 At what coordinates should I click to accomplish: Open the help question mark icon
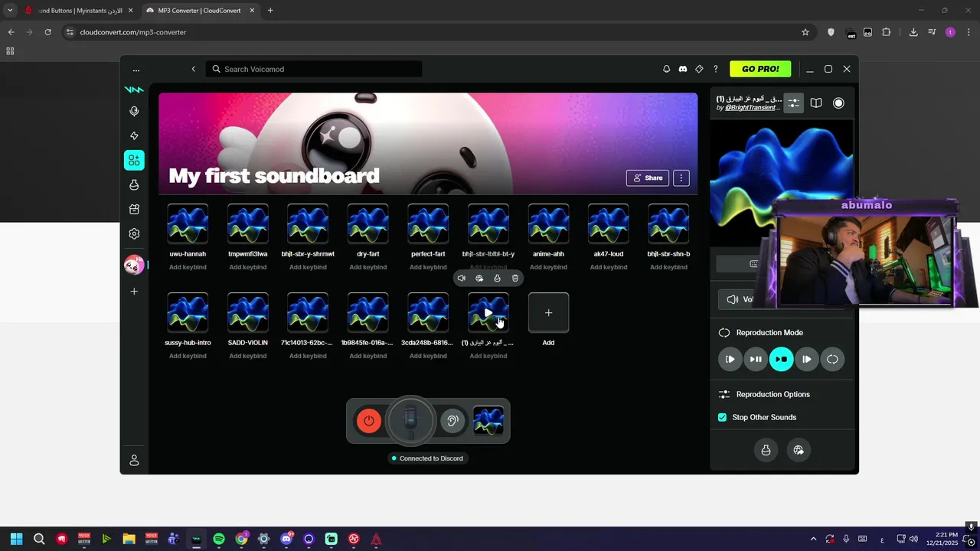716,69
